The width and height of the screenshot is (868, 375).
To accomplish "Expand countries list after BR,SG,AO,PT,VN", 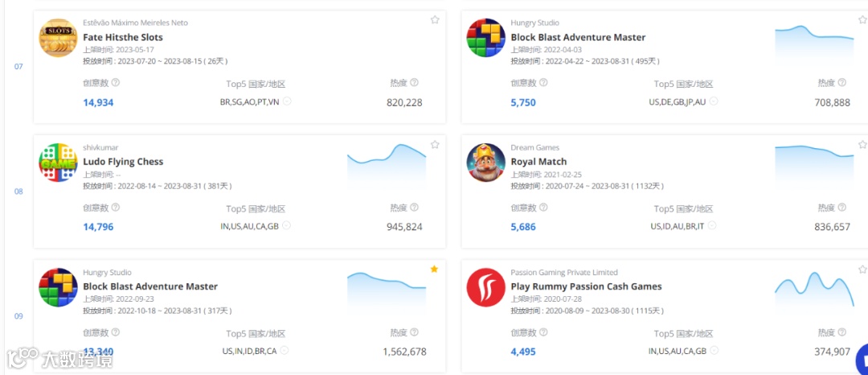I will pyautogui.click(x=287, y=101).
